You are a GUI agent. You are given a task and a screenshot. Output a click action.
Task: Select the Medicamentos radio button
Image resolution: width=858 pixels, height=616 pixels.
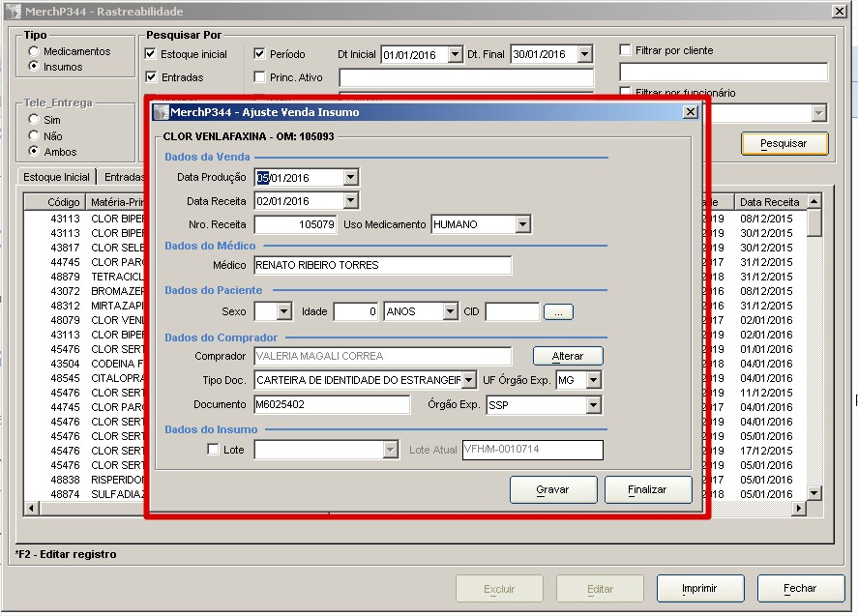pos(35,51)
